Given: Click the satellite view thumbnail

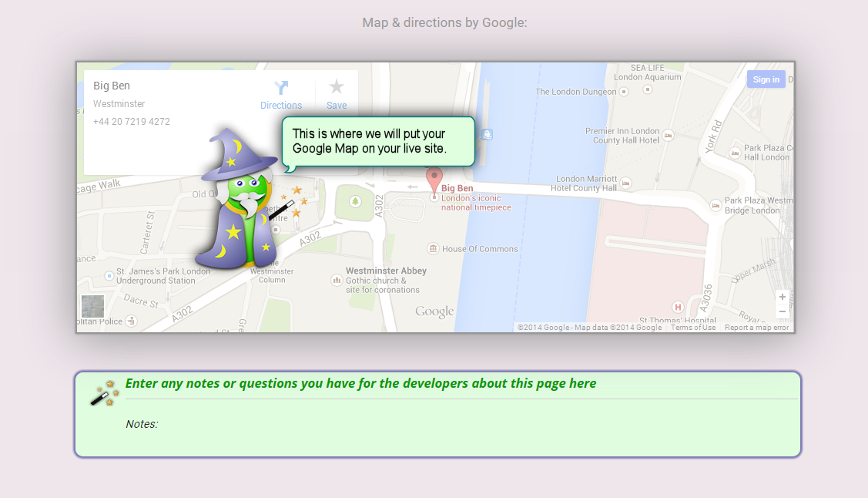Looking at the screenshot, I should [93, 306].
